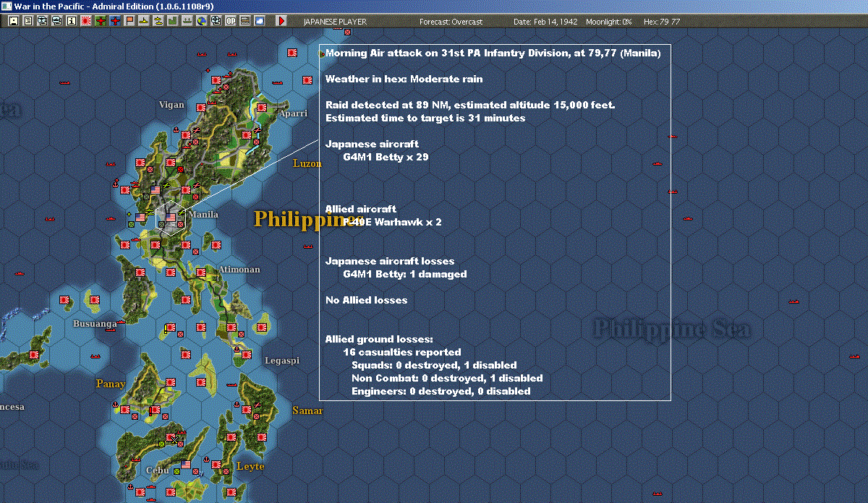Click the Luzon island label
This screenshot has height=503, width=868.
pyautogui.click(x=307, y=164)
